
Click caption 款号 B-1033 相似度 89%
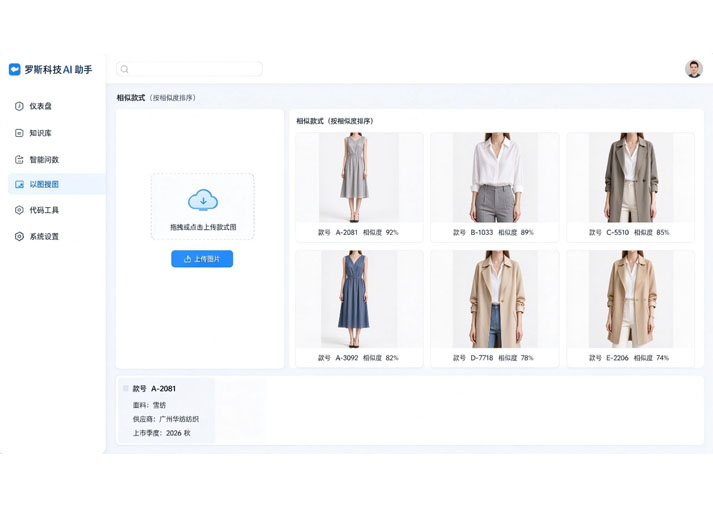click(493, 232)
